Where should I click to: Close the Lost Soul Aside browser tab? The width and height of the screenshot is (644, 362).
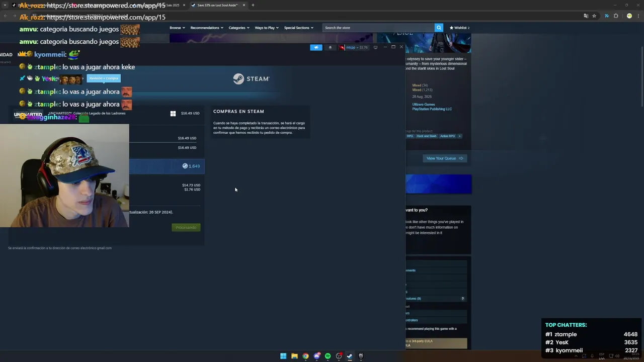(x=244, y=5)
